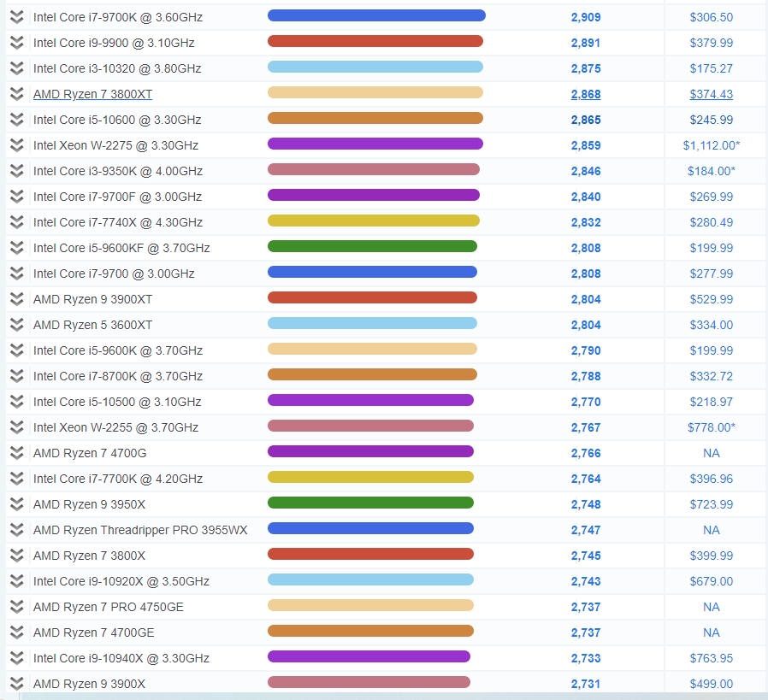Click the price $529.99 for Ryzen 9 3900XT
The height and width of the screenshot is (700, 768).
click(712, 299)
